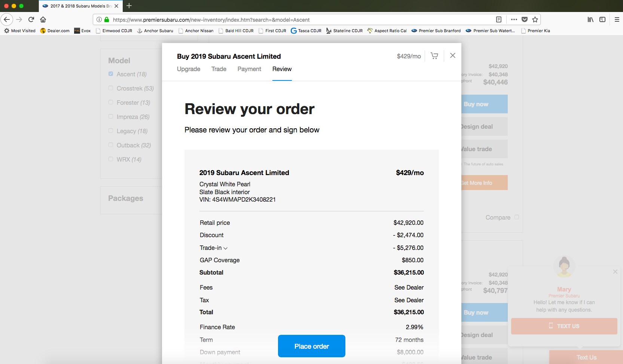This screenshot has height=364, width=623.
Task: Save page to Pocket icon
Action: coord(525,19)
